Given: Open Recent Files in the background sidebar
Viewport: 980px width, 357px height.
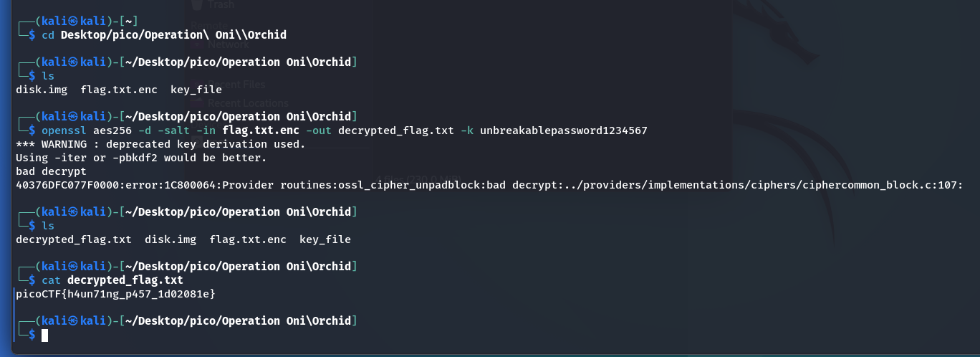Looking at the screenshot, I should coord(240,85).
